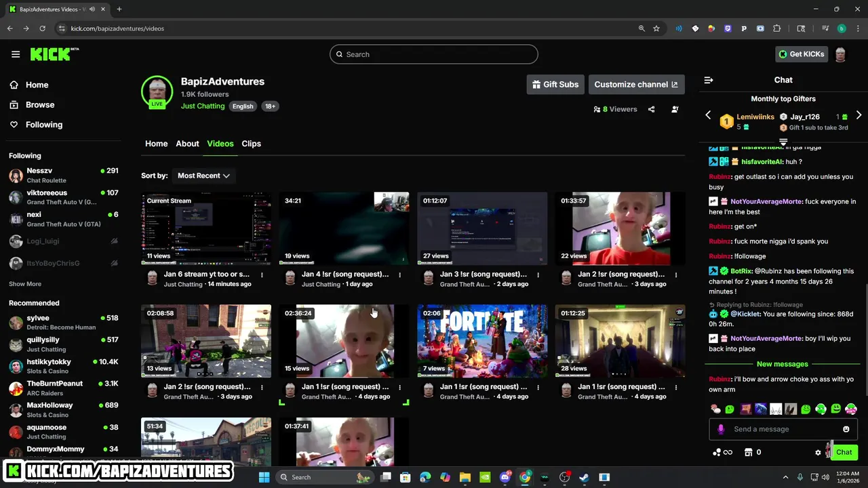This screenshot has height=488, width=868.
Task: Open the share channel icon
Action: click(651, 109)
